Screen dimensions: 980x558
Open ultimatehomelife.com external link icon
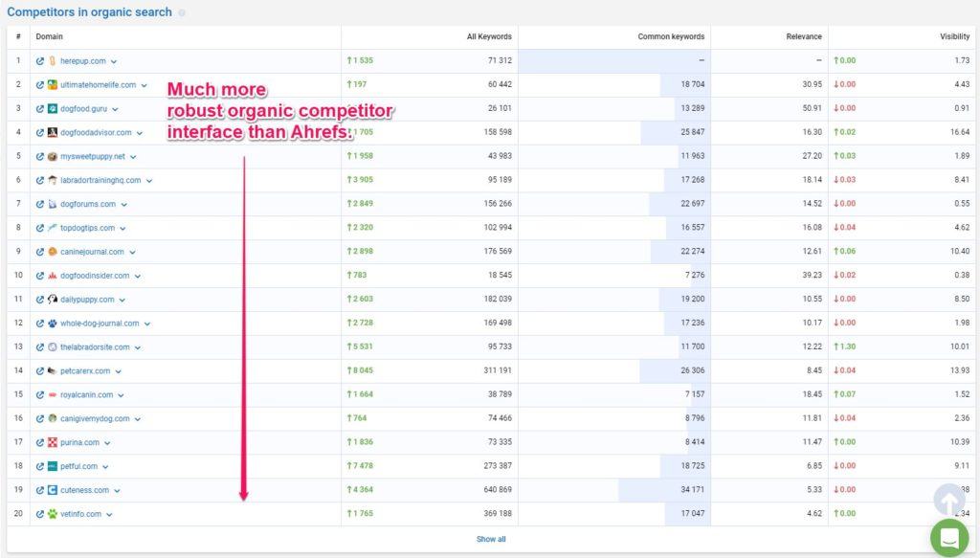[x=40, y=85]
